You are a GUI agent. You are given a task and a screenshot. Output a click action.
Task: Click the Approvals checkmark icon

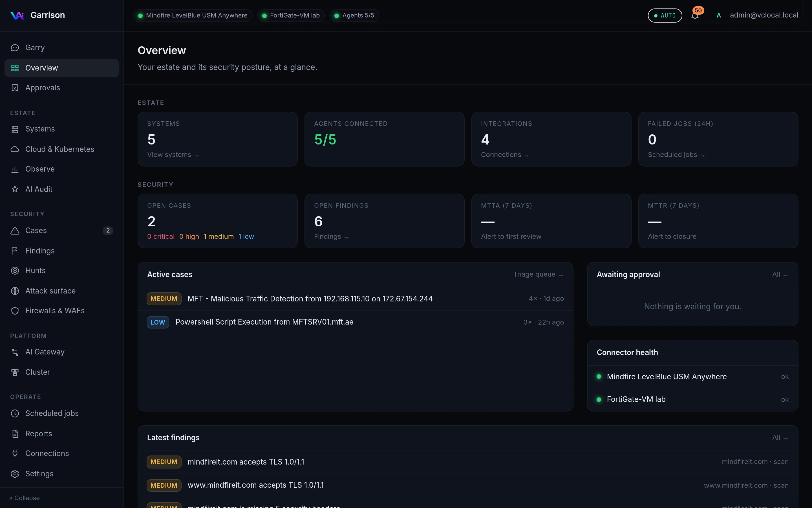(x=15, y=88)
